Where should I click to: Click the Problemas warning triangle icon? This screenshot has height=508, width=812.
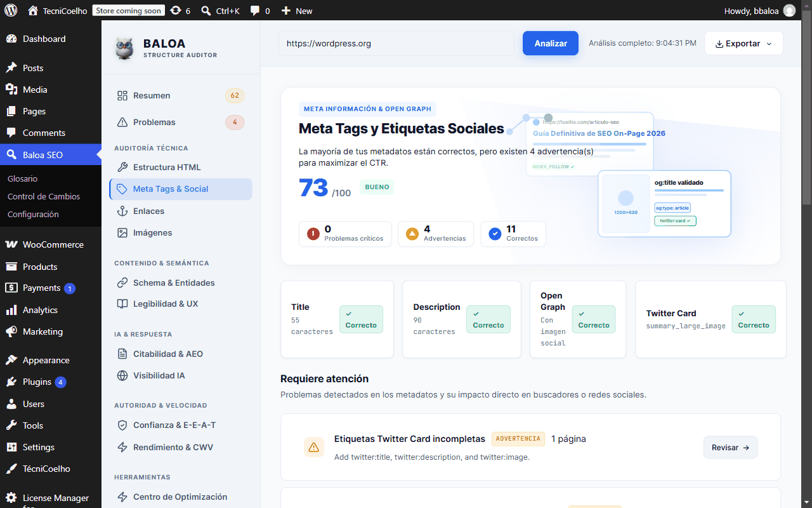pos(122,122)
